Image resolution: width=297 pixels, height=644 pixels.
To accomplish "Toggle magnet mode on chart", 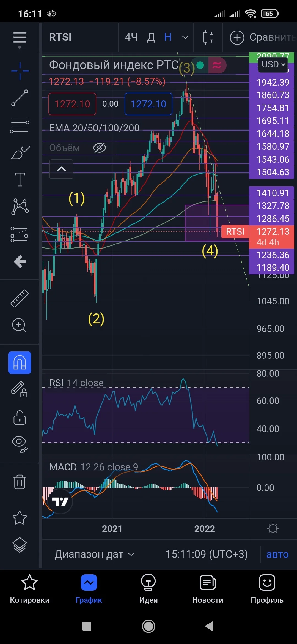I will click(20, 362).
